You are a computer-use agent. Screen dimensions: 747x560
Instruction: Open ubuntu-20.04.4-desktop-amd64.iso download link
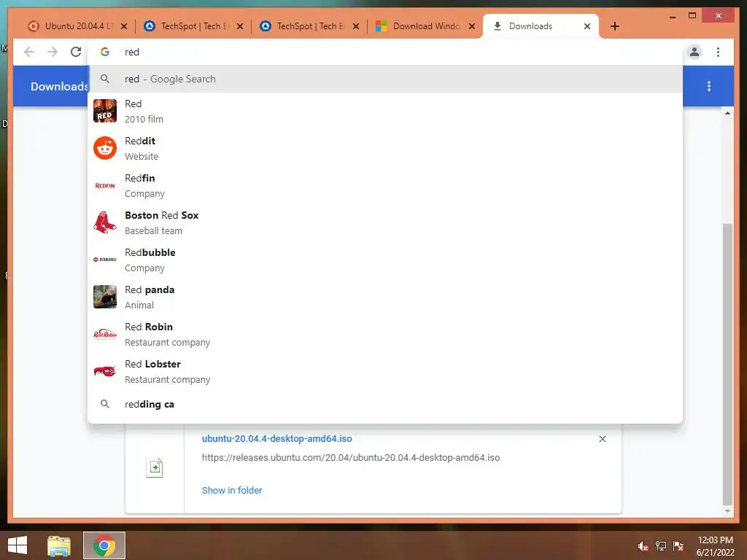(x=276, y=438)
